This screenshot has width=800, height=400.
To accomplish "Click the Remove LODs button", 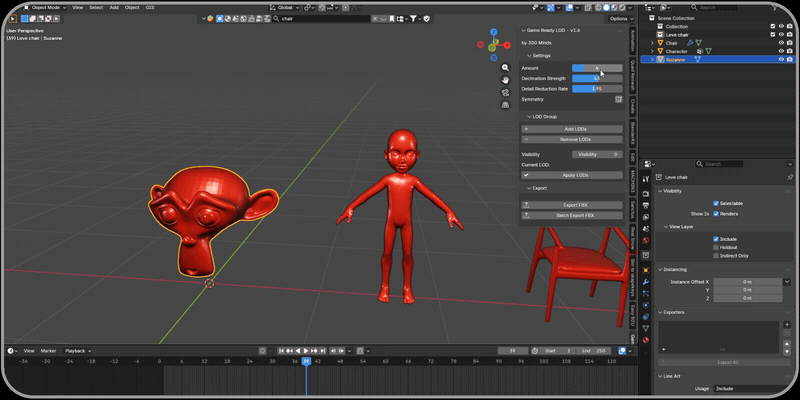I will 572,139.
